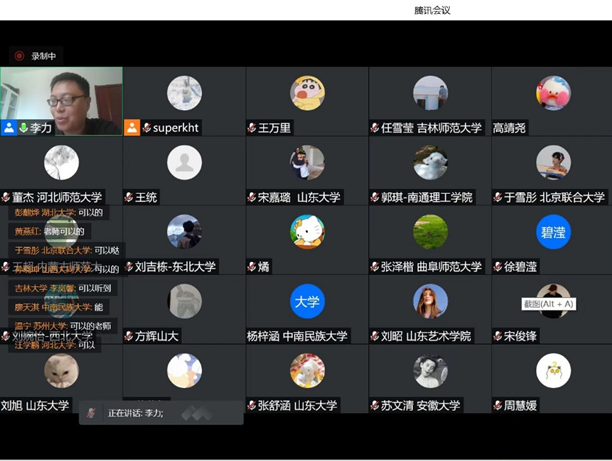Select 高靖尧's duck avatar
The image size is (612, 461).
tap(553, 93)
